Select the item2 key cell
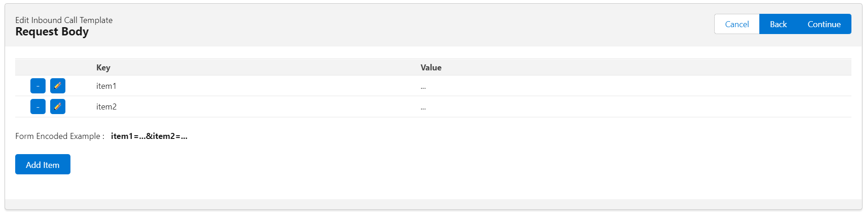 click(x=106, y=107)
